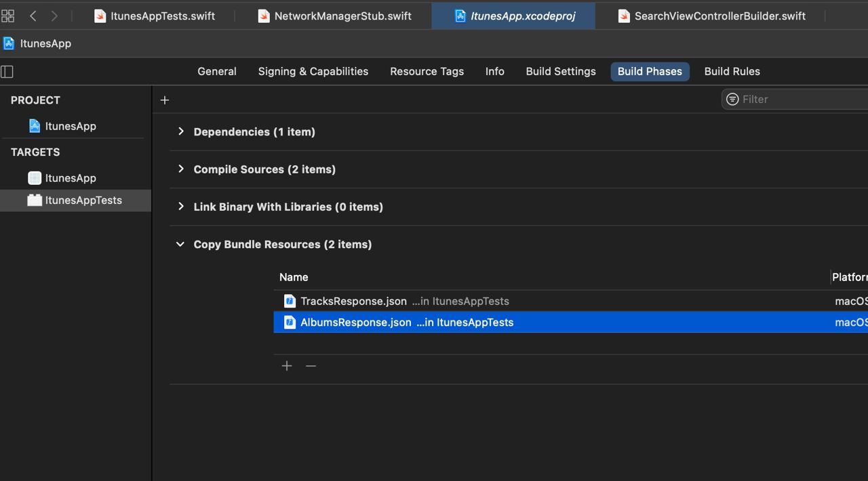Click Copy Bundle Resources (2 items) heading
This screenshot has width=868, height=481.
click(x=283, y=244)
